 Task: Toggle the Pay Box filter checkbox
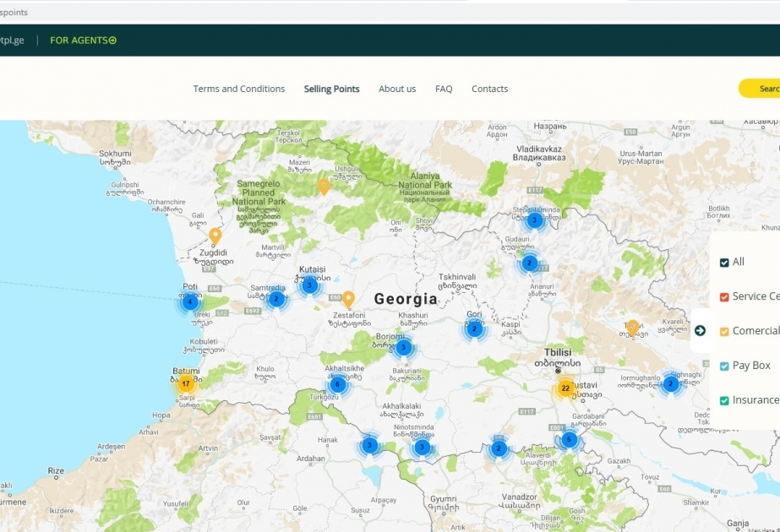(724, 366)
